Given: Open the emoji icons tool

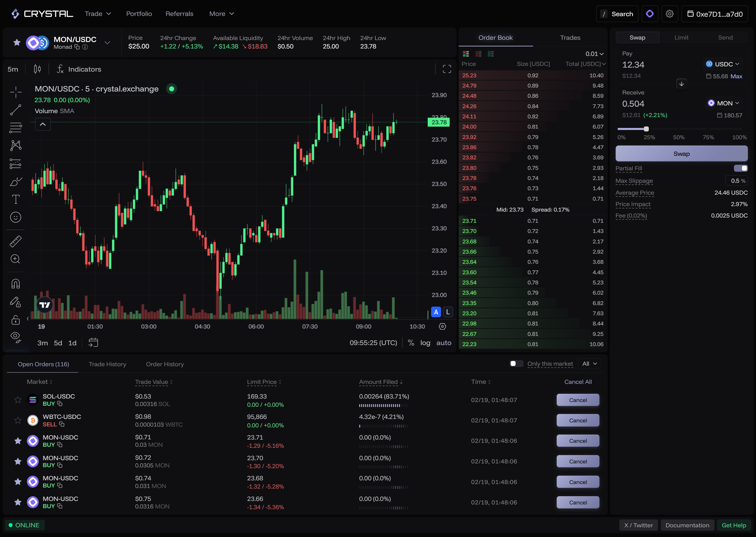Looking at the screenshot, I should pos(16,217).
